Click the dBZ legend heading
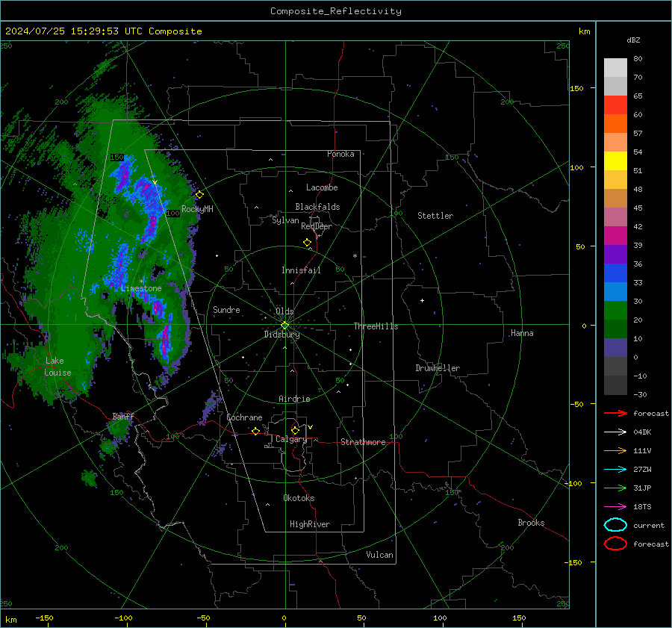The image size is (672, 628). [x=633, y=40]
